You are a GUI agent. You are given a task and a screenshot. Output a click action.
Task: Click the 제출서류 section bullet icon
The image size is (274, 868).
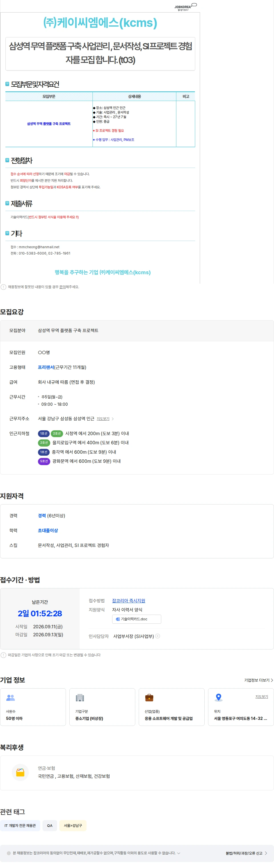click(7, 203)
